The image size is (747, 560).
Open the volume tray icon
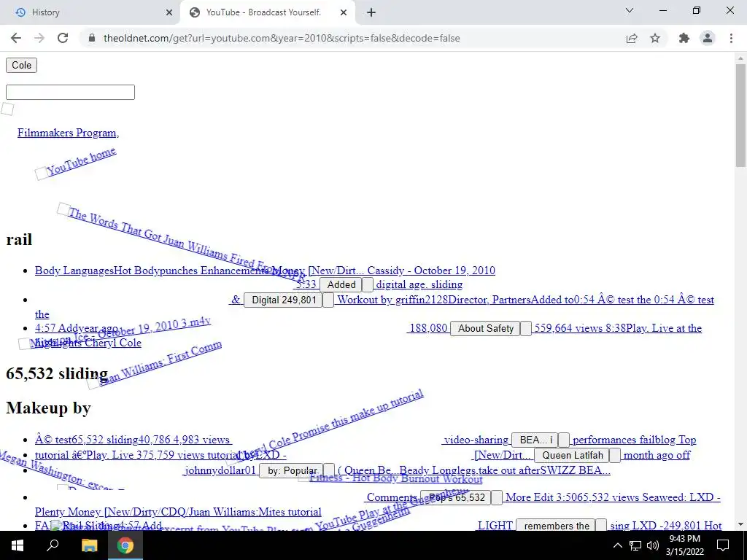[x=653, y=545]
